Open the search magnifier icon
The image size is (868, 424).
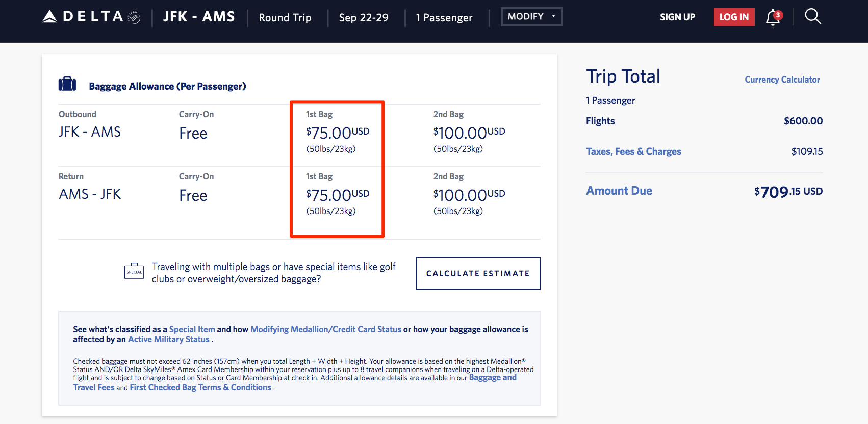[x=812, y=16]
